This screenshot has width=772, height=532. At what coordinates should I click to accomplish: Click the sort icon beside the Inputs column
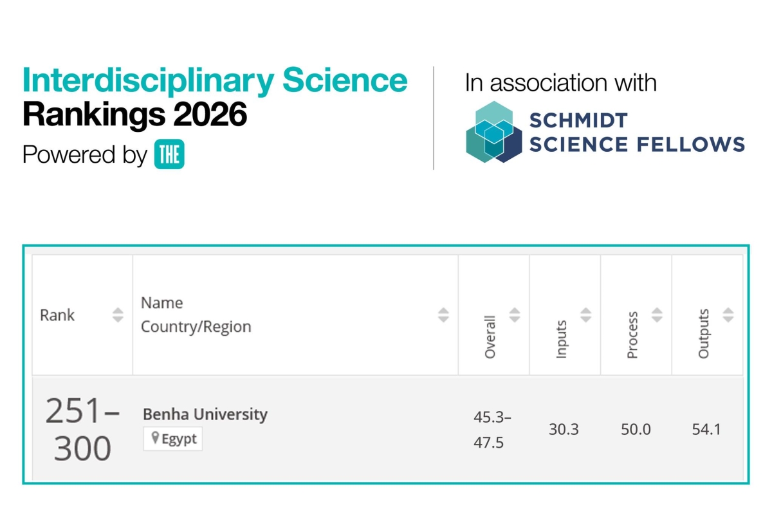point(586,315)
